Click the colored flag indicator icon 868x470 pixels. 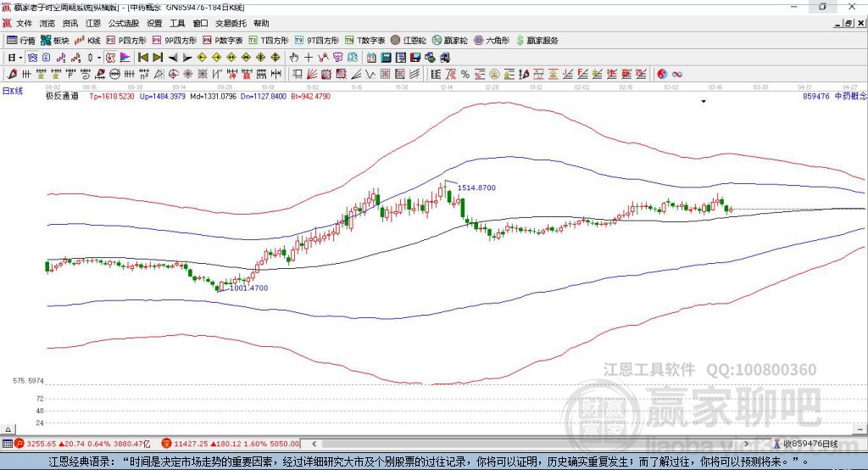[125, 58]
